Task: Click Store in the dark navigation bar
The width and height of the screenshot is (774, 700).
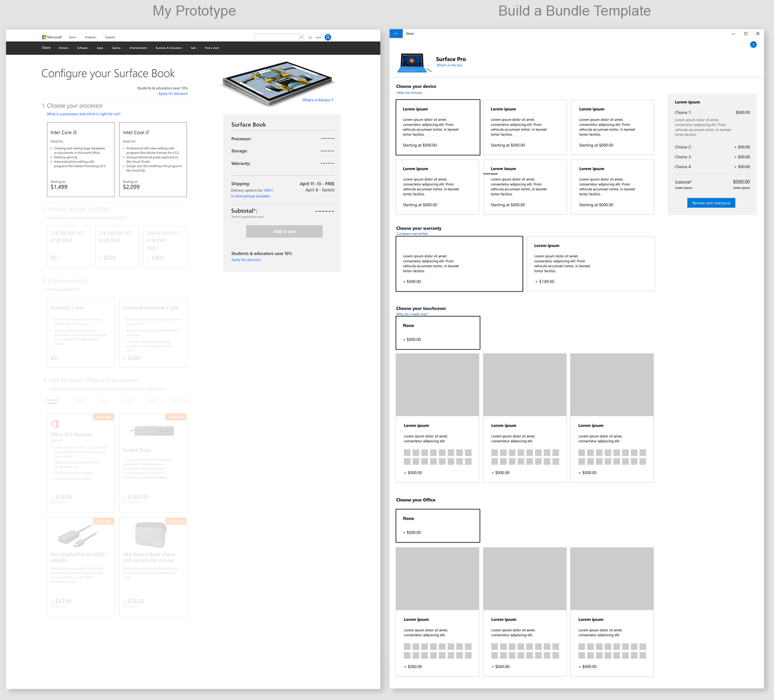Action: [x=46, y=48]
